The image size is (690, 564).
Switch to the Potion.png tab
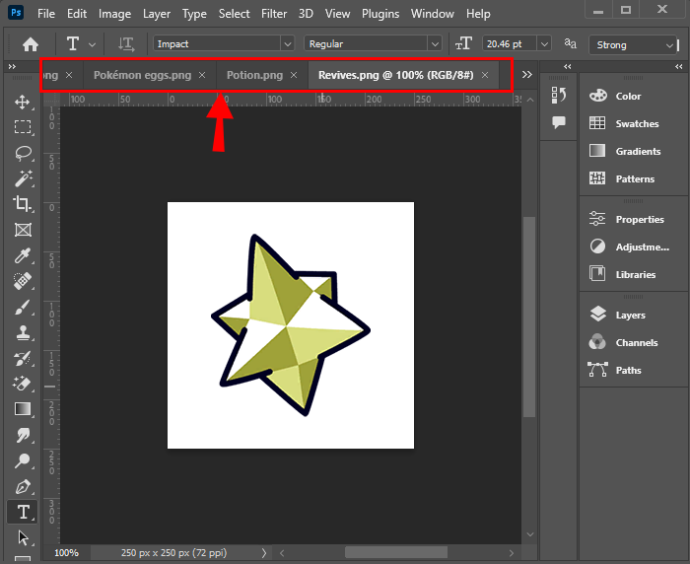tap(254, 75)
